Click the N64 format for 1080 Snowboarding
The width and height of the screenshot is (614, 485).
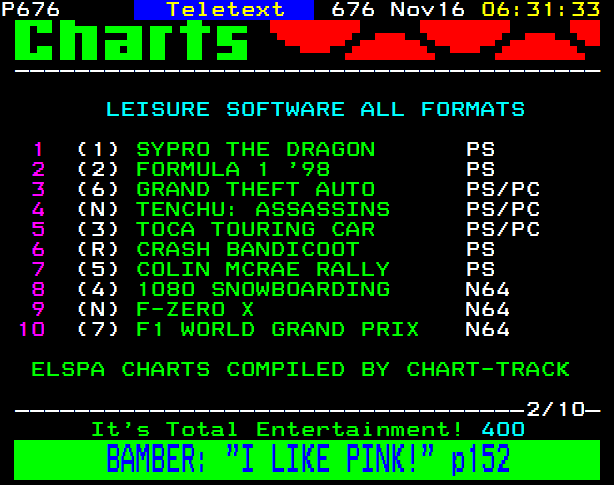pyautogui.click(x=488, y=289)
